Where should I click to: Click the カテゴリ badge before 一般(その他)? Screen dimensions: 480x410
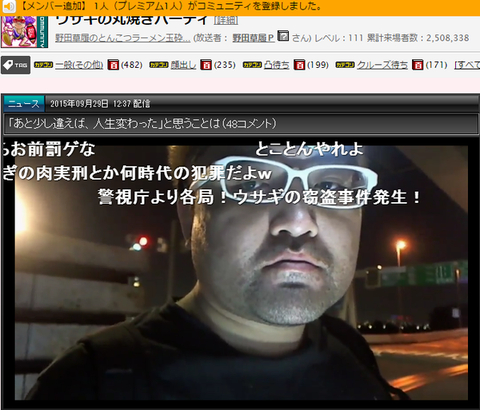coord(44,65)
